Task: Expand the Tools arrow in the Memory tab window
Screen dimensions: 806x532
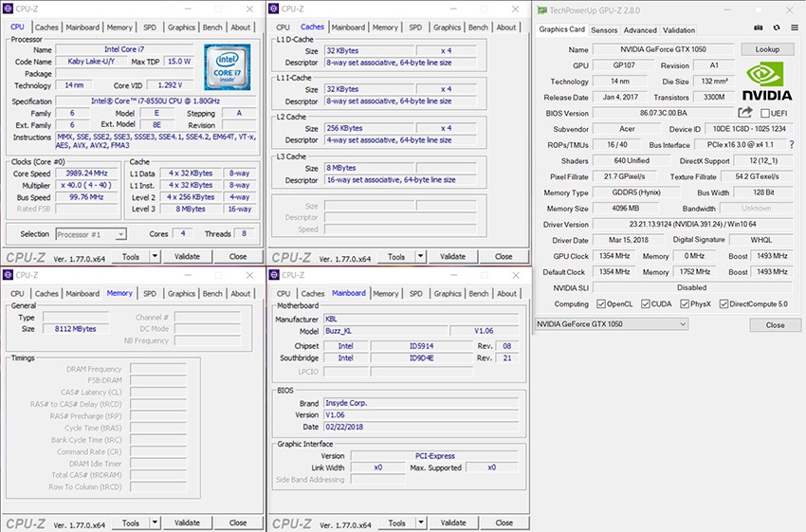Action: point(155,523)
